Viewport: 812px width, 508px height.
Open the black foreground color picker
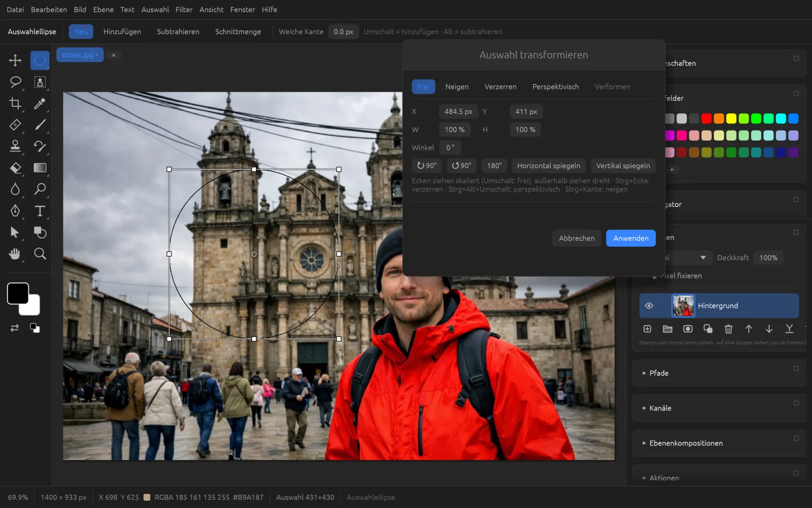tap(18, 294)
